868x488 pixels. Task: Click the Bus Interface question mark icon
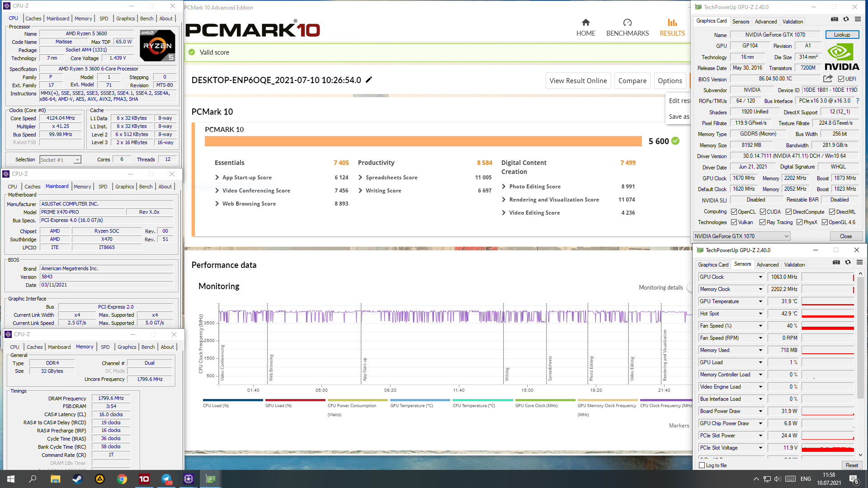tap(858, 101)
